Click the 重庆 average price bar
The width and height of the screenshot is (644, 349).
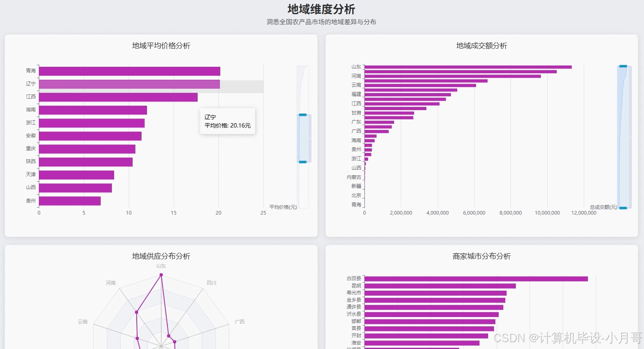(x=87, y=149)
